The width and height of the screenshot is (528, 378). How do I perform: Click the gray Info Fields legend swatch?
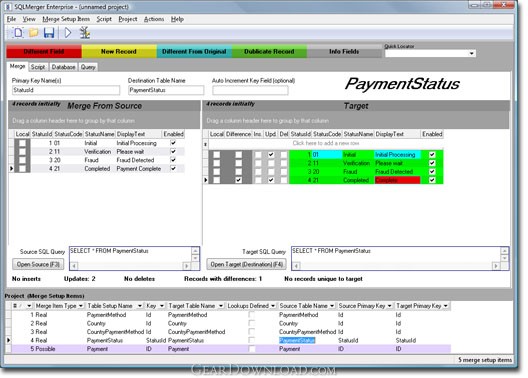344,51
